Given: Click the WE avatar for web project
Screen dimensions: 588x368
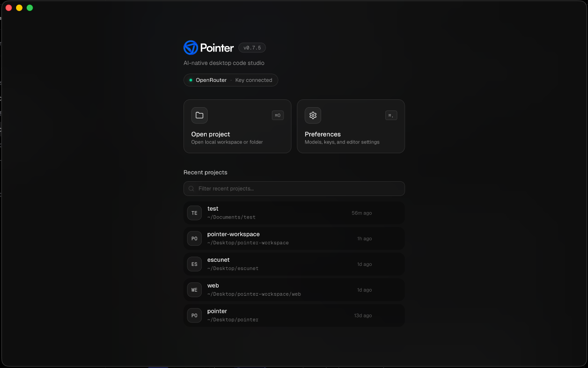Looking at the screenshot, I should [x=194, y=290].
